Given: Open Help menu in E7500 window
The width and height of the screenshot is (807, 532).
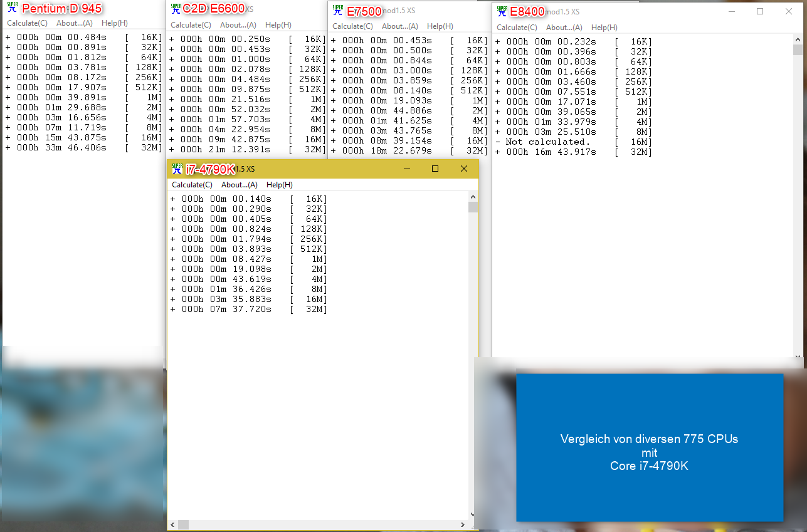Looking at the screenshot, I should 440,26.
